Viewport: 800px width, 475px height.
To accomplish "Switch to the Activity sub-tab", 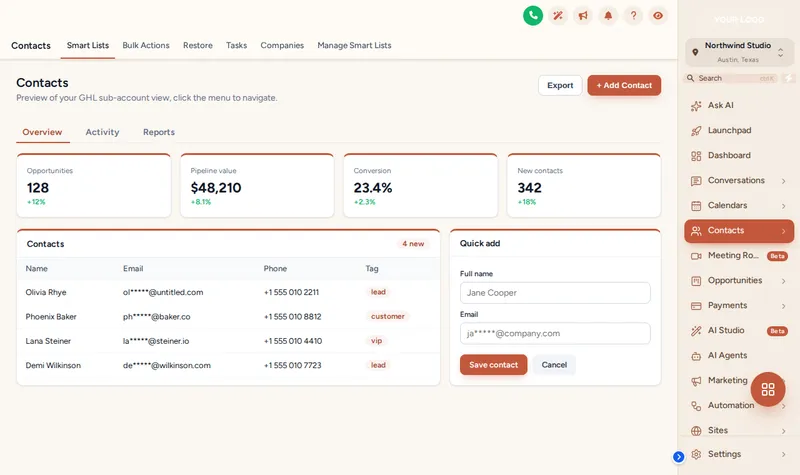I will pyautogui.click(x=102, y=132).
